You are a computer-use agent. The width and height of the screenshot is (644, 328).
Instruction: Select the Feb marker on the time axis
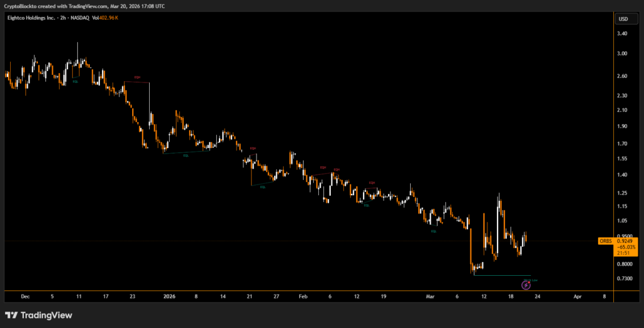(303, 295)
